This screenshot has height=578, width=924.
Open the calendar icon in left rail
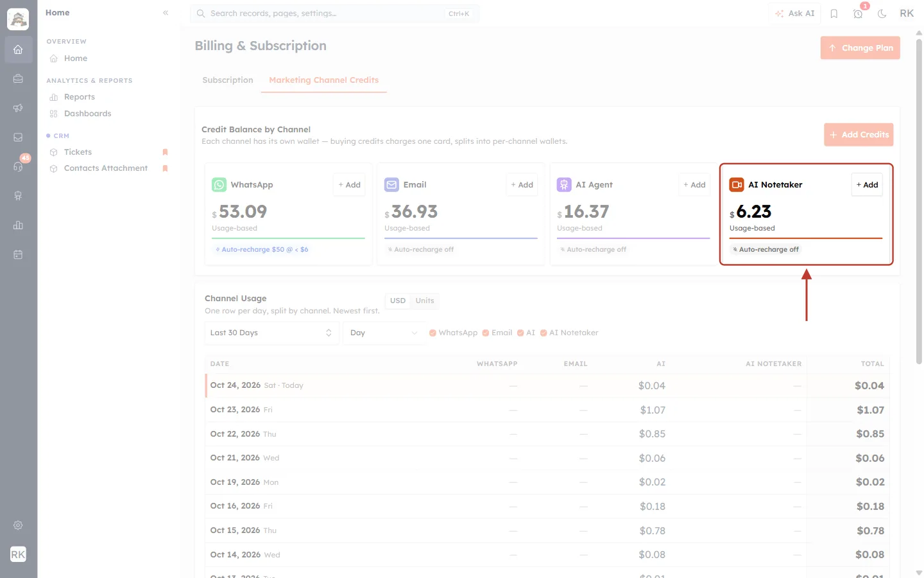pos(18,255)
